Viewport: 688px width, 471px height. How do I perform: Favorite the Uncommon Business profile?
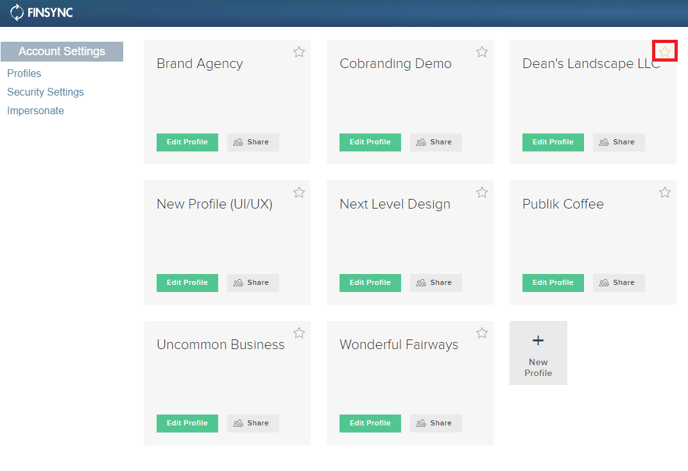tap(299, 333)
